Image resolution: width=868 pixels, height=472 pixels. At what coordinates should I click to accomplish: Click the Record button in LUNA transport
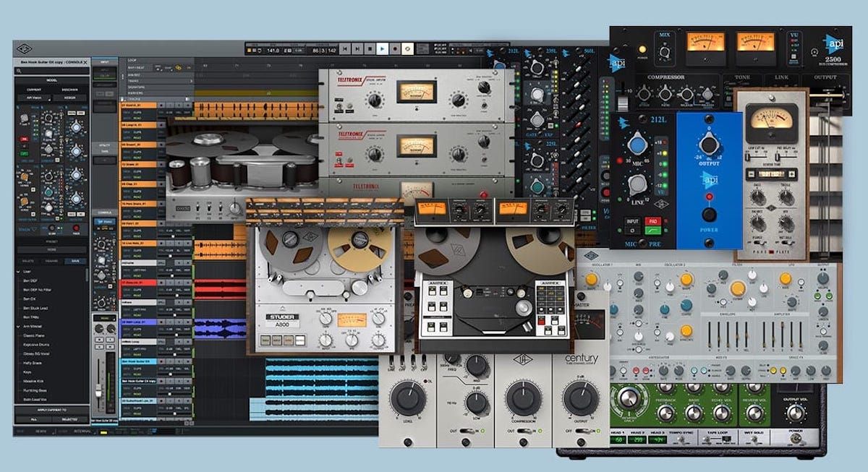coord(396,49)
